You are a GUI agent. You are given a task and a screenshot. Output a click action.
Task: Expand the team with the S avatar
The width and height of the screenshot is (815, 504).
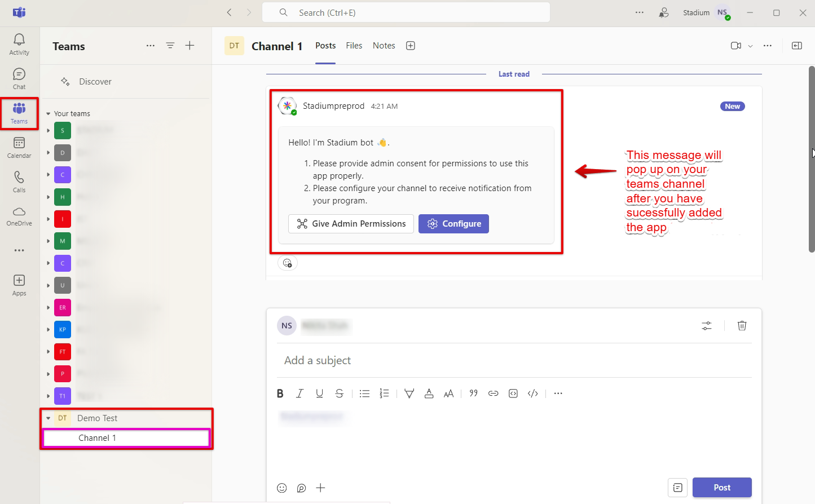[x=49, y=131]
